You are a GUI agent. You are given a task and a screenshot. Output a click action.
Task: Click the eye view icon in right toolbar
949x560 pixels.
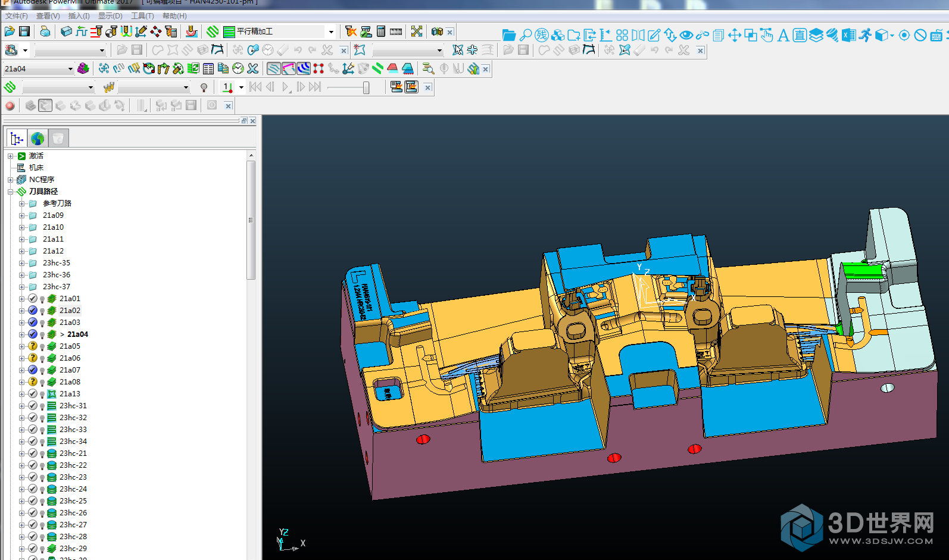[686, 35]
